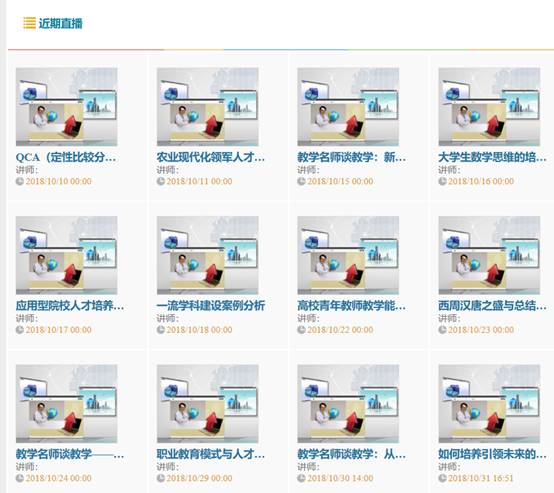Image resolution: width=554 pixels, height=493 pixels.
Task: Open the 大学生数学思维的培… title link
Action: (493, 157)
